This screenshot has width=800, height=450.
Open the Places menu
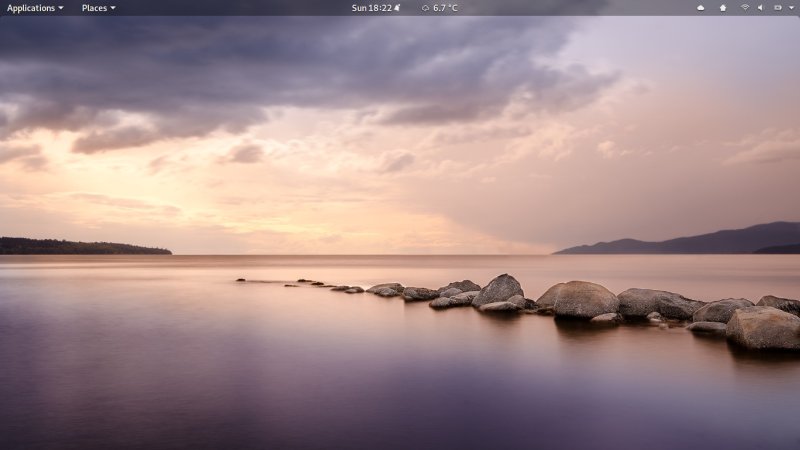(98, 8)
